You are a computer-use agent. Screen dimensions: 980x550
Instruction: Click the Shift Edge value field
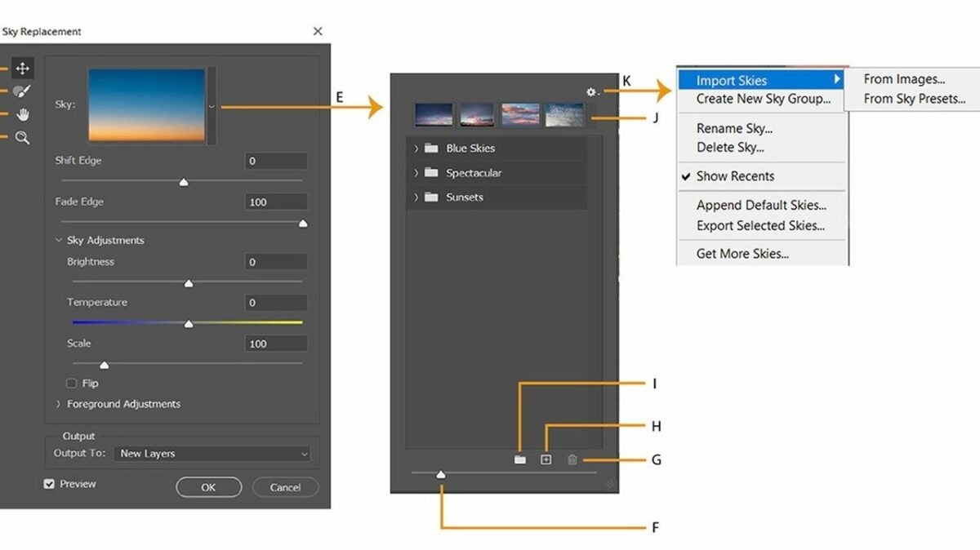coord(276,161)
